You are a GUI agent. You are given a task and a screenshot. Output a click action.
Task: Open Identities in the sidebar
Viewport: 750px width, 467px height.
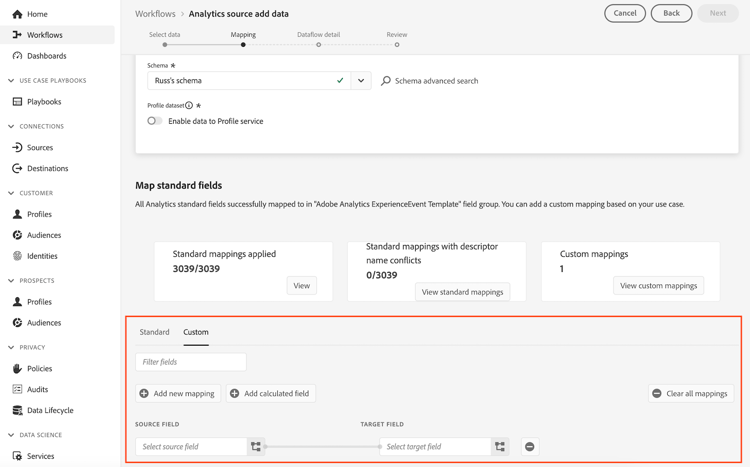(x=42, y=256)
